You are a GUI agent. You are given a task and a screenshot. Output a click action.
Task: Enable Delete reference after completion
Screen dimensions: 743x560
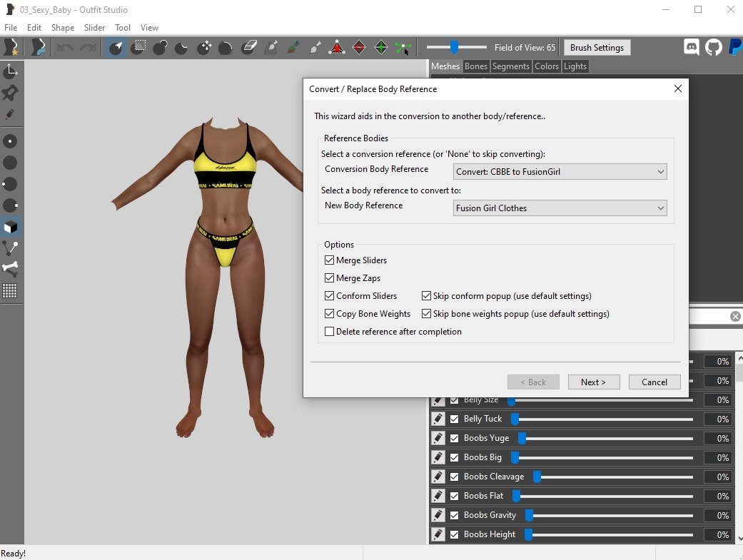329,332
